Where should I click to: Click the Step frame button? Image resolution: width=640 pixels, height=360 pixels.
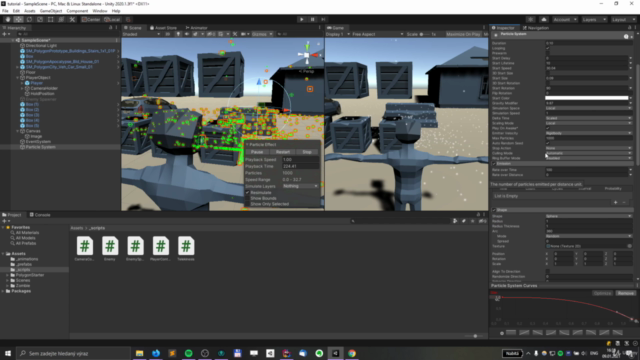click(x=323, y=19)
